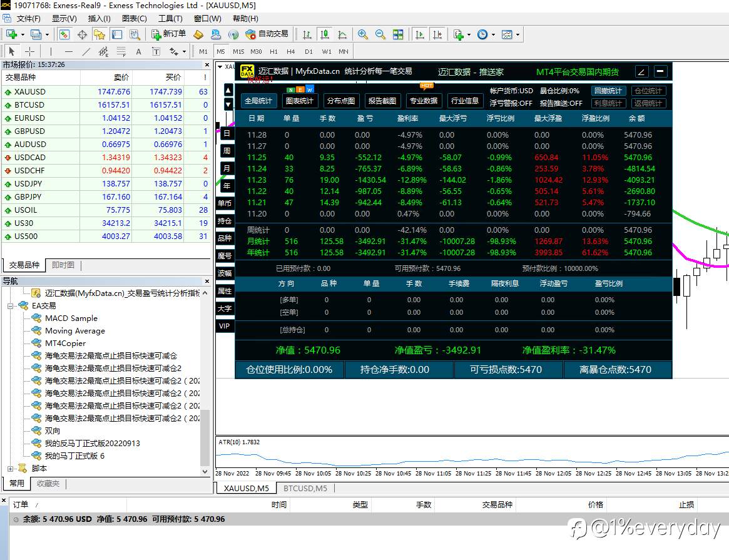The image size is (729, 560).
Task: Select the MACD Sample expert advisor
Action: (71, 318)
